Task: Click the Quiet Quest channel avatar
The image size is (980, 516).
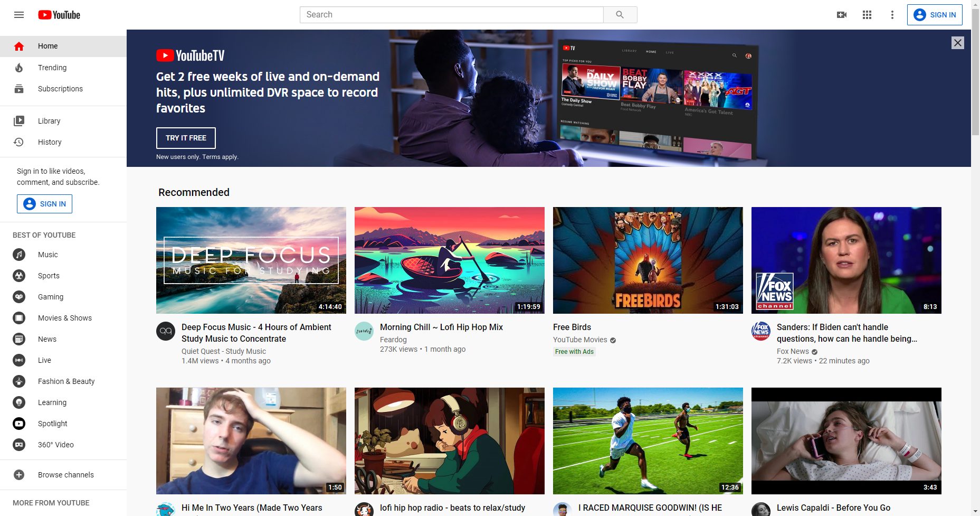Action: [x=166, y=331]
